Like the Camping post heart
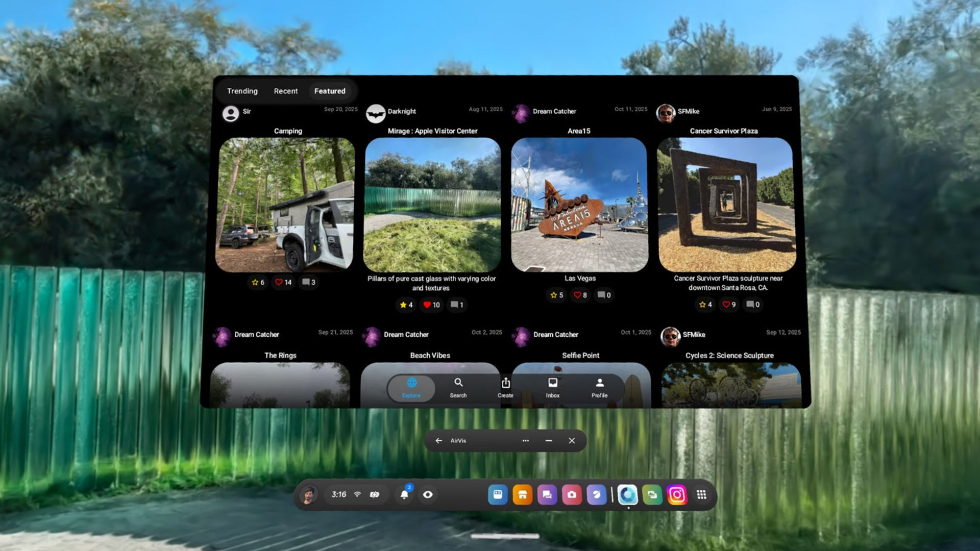 pyautogui.click(x=279, y=282)
